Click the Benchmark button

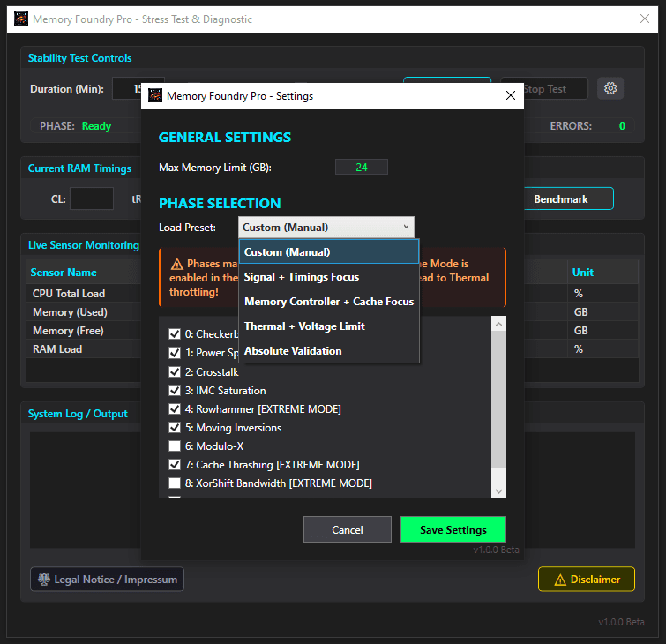click(x=567, y=198)
